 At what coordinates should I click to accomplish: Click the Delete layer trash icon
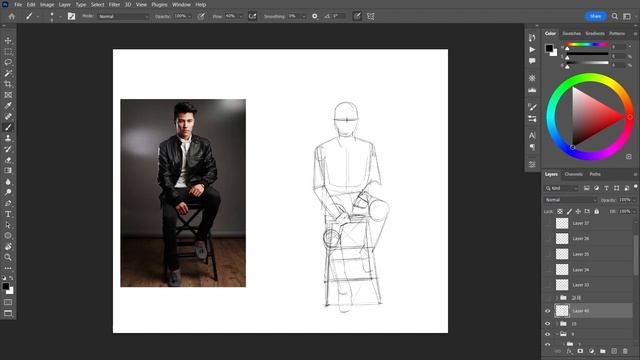625,351
